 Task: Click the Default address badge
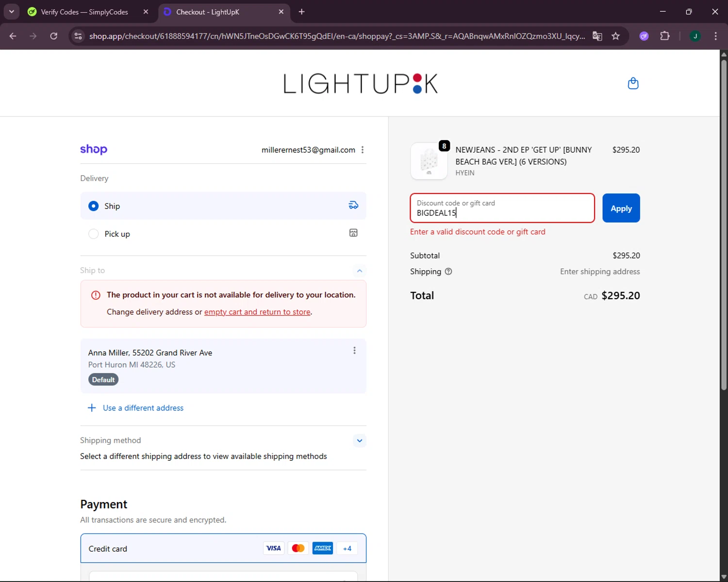pos(103,380)
